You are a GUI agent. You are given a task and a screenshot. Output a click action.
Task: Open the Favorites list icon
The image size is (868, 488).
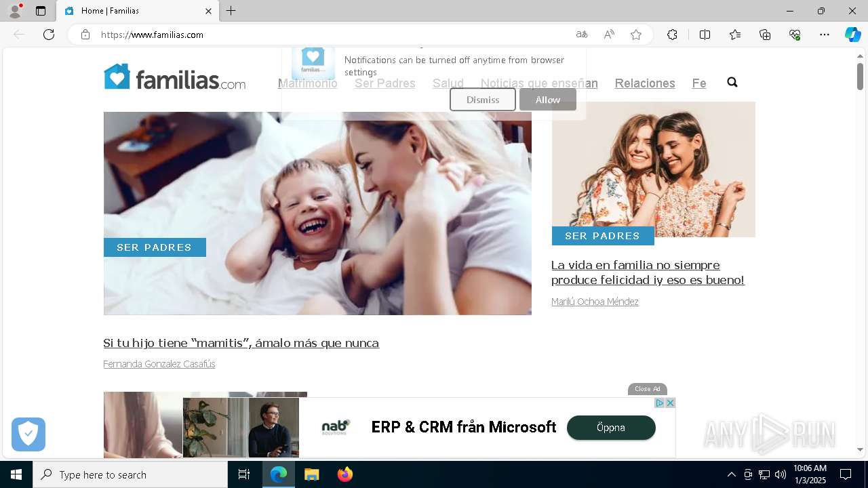pyautogui.click(x=735, y=35)
